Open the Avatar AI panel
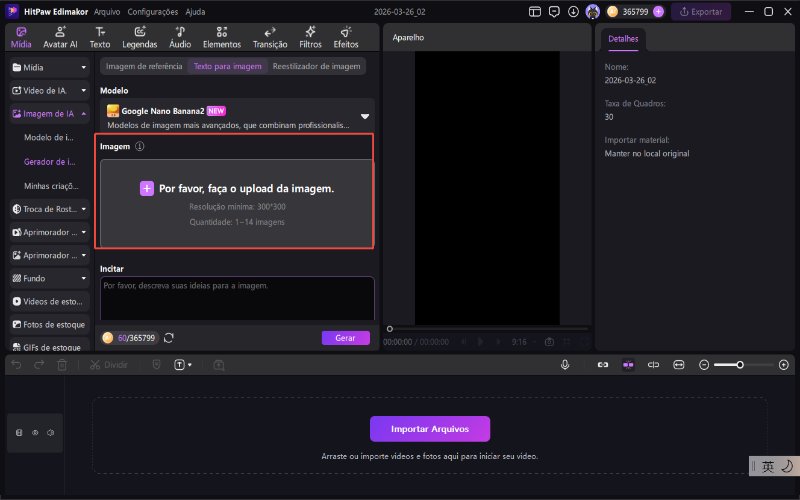 point(60,37)
